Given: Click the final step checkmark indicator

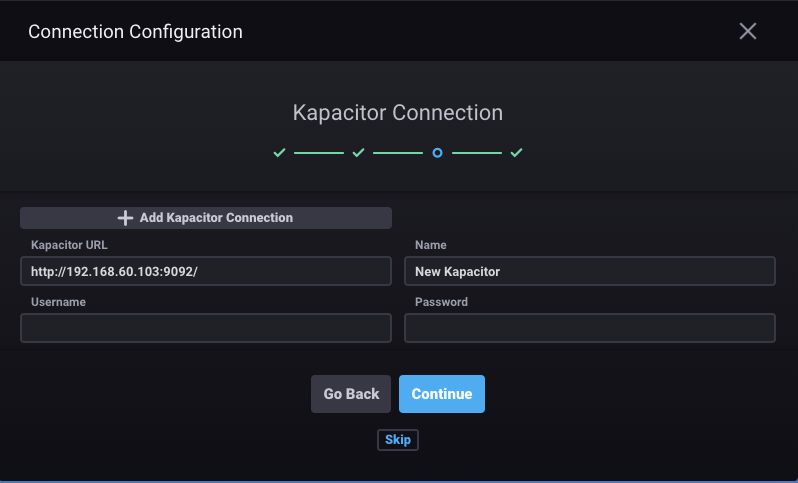Looking at the screenshot, I should tap(517, 153).
